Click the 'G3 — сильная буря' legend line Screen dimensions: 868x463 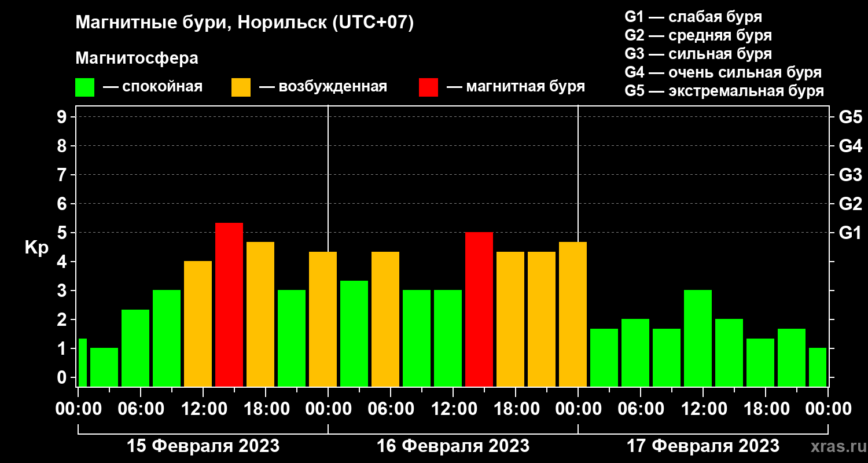[x=698, y=54]
